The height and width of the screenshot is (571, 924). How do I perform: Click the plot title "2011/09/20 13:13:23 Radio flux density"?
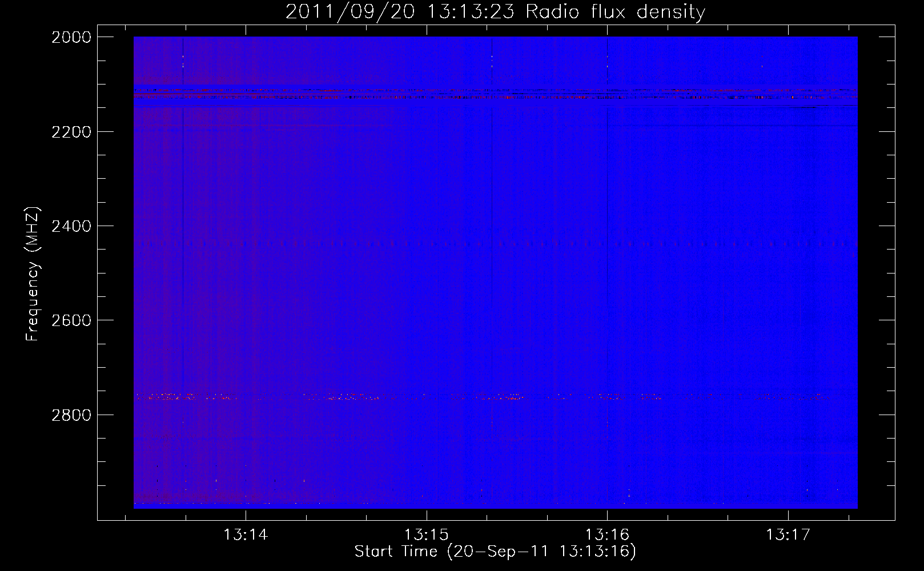[x=495, y=12]
